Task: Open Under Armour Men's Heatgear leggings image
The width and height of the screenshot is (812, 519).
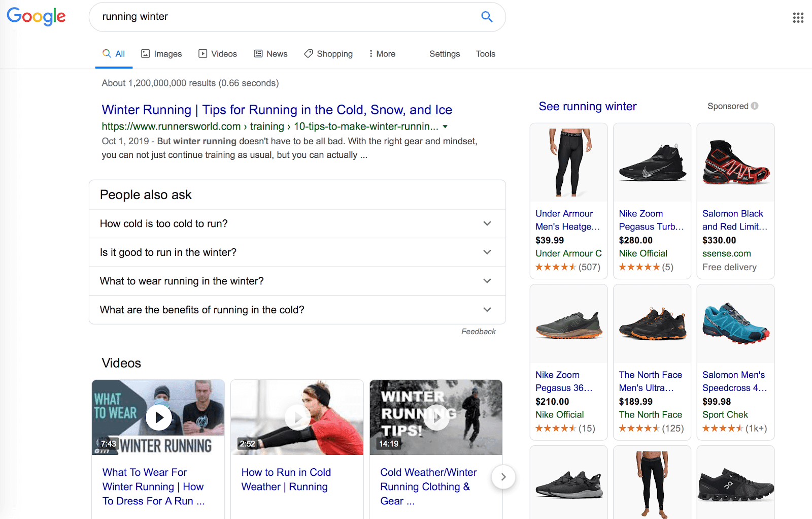Action: coord(569,163)
